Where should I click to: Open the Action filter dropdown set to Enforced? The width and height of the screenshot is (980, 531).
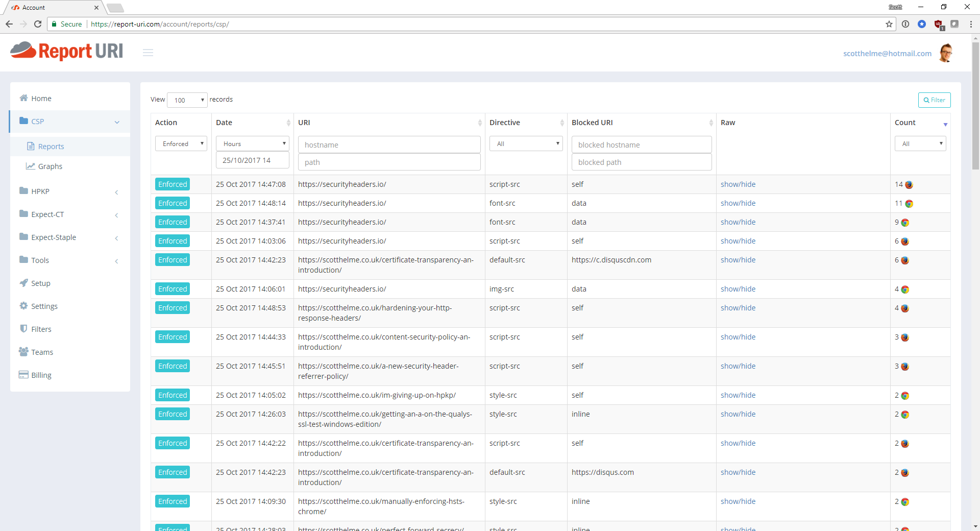click(x=181, y=143)
